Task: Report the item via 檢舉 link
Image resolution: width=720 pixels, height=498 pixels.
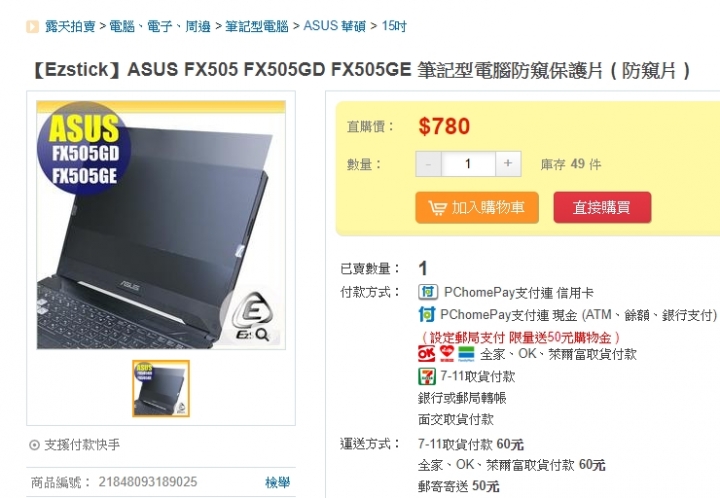Action: pos(277,482)
